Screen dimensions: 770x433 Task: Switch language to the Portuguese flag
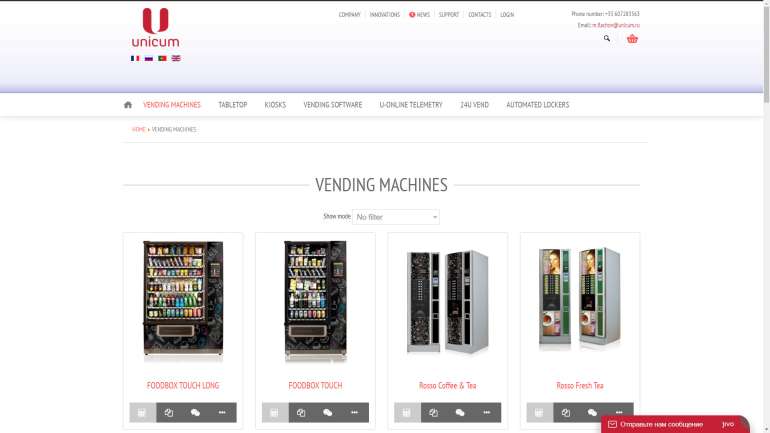click(163, 58)
